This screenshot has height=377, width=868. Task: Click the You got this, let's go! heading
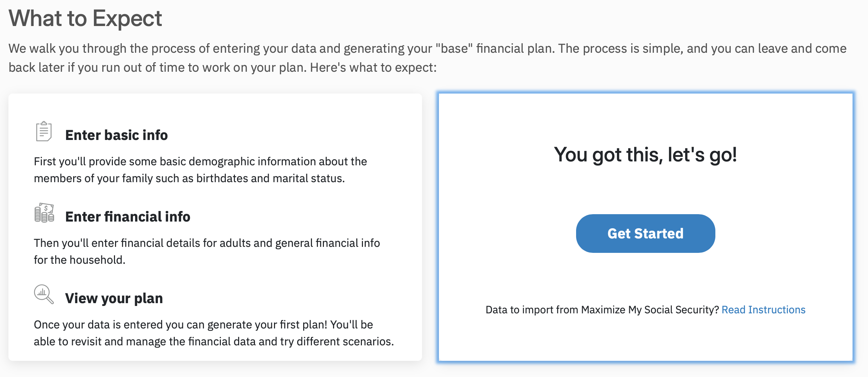pyautogui.click(x=645, y=155)
